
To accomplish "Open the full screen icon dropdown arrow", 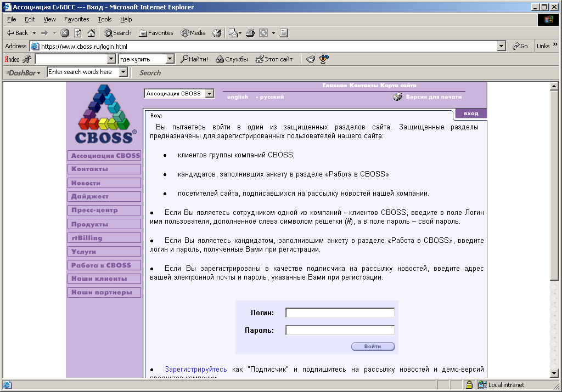I will click(x=273, y=33).
